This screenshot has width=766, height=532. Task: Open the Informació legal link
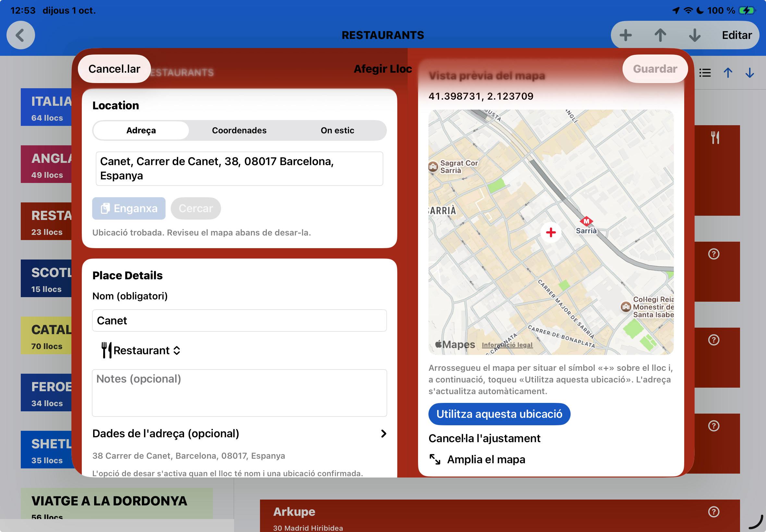[507, 345]
